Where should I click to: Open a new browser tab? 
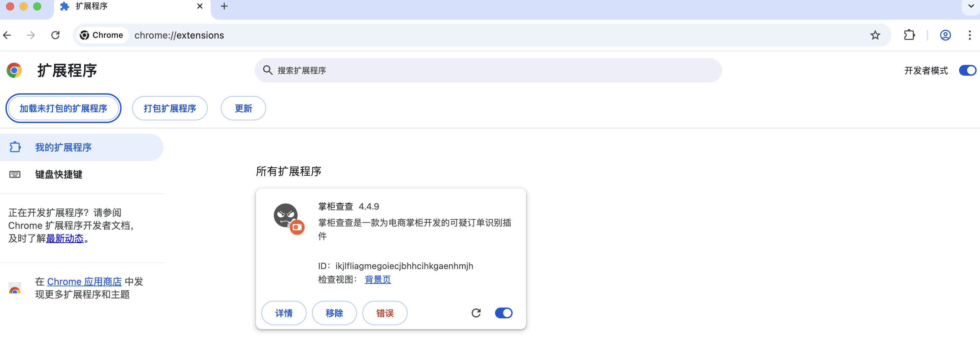[x=224, y=6]
